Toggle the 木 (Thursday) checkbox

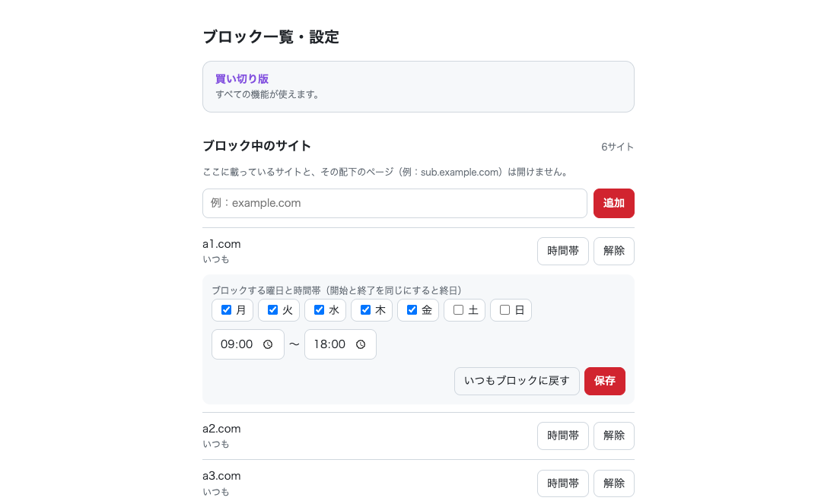tap(366, 310)
